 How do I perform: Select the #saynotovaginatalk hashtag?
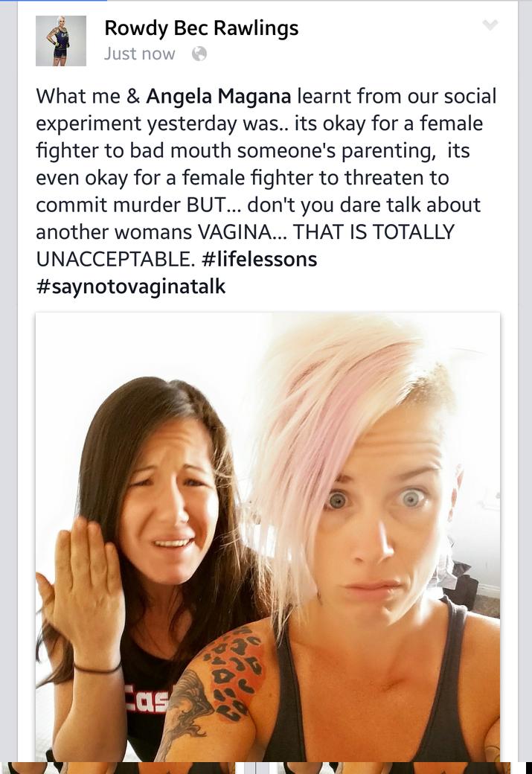coord(131,287)
